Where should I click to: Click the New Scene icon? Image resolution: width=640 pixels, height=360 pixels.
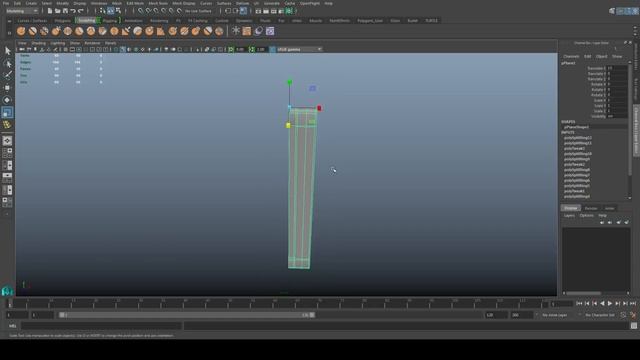(x=50, y=11)
